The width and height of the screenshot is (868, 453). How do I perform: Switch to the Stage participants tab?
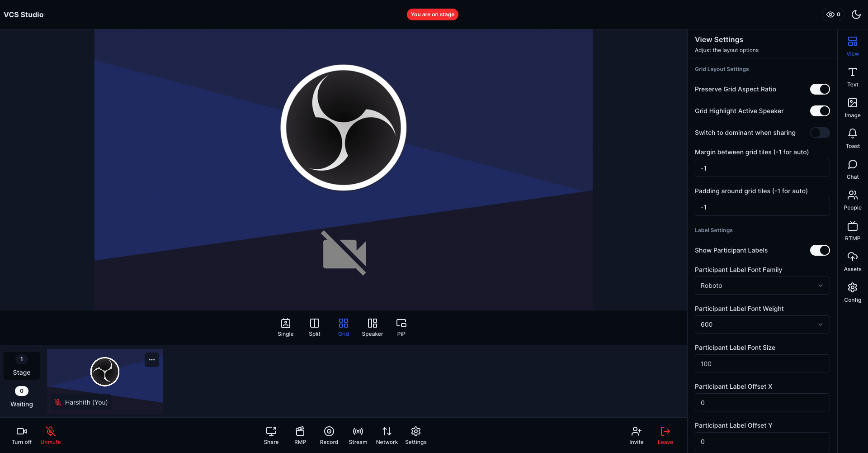coord(22,366)
